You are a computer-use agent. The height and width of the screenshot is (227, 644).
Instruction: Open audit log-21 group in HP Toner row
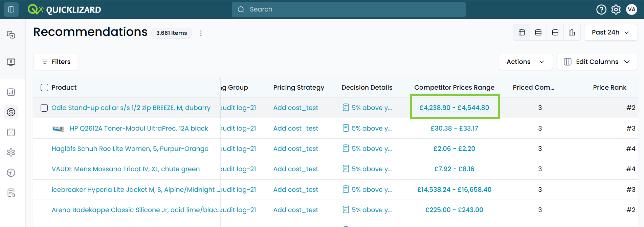point(239,129)
